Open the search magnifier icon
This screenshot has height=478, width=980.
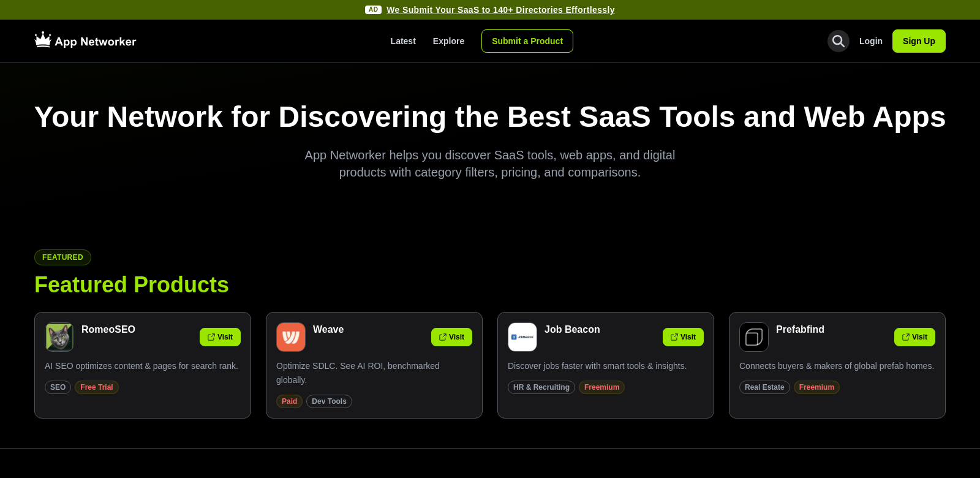[839, 41]
